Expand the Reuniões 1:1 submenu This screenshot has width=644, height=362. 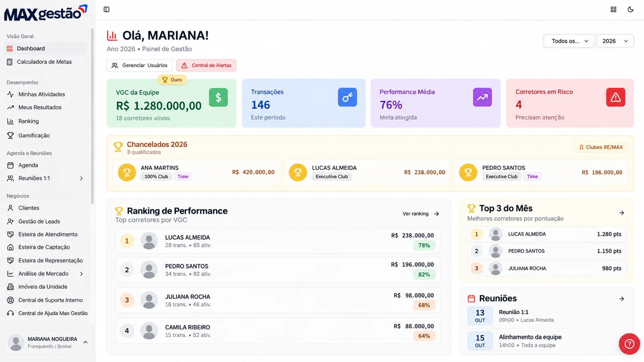click(x=81, y=178)
